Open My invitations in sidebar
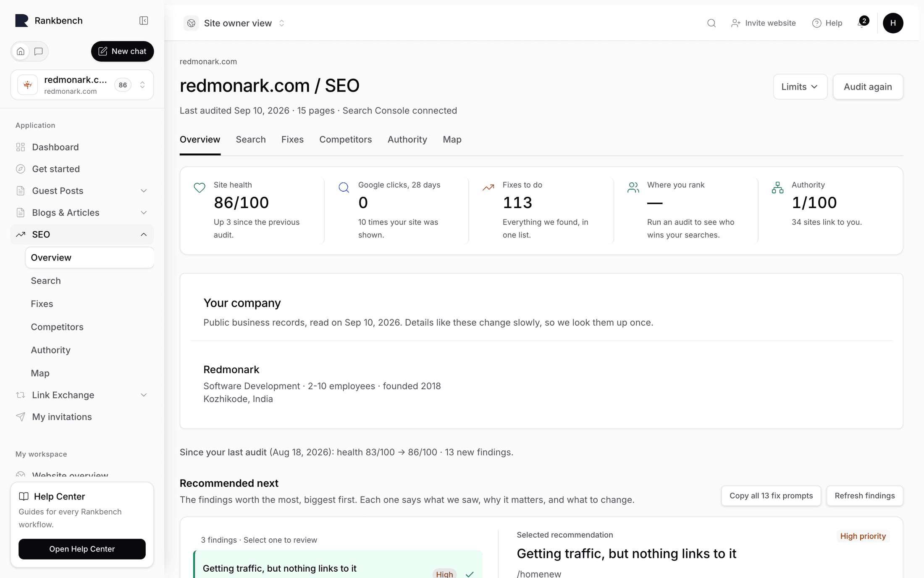Image resolution: width=924 pixels, height=578 pixels. pos(82,417)
